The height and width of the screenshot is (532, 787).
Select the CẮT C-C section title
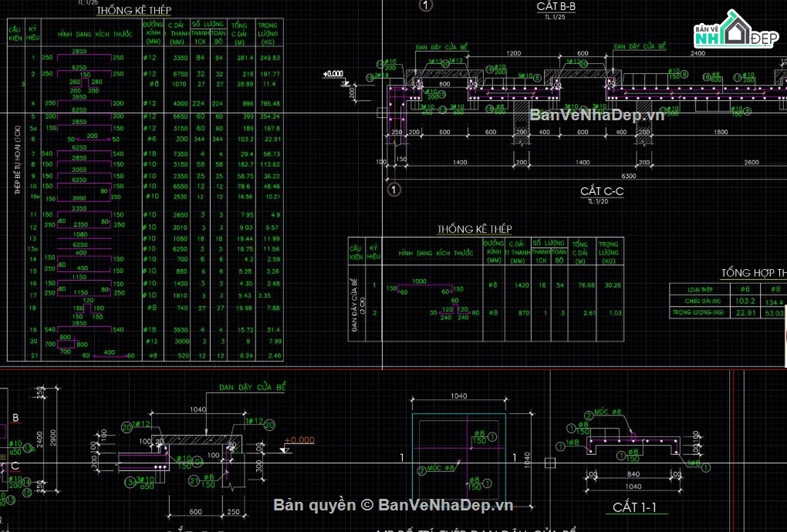pyautogui.click(x=602, y=191)
